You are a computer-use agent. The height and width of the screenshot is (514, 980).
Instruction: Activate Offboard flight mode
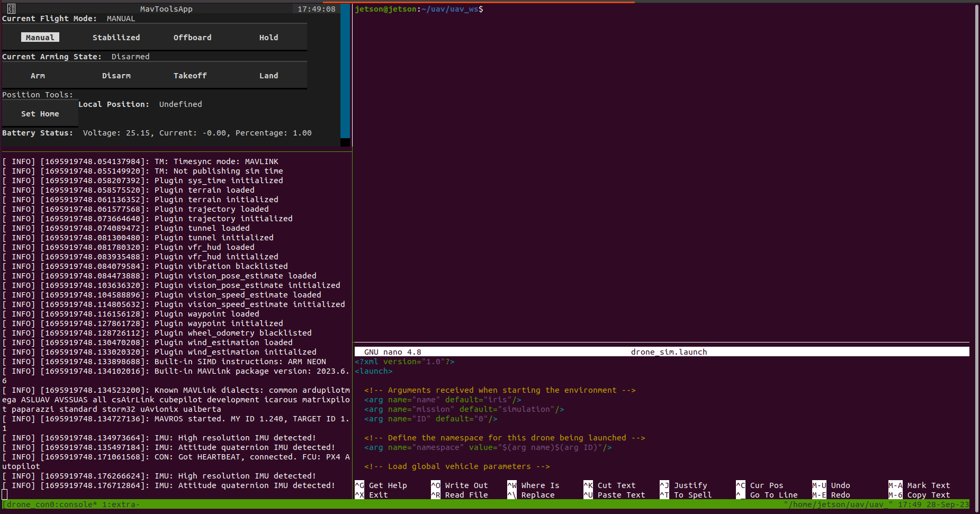click(x=193, y=38)
